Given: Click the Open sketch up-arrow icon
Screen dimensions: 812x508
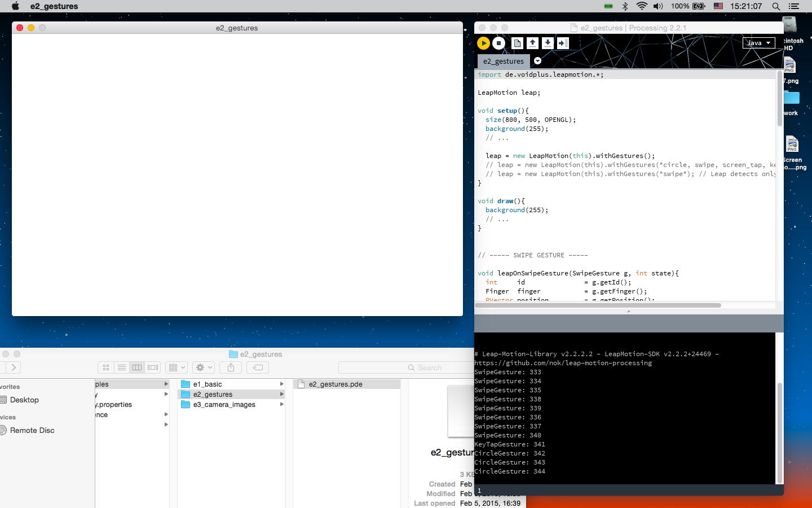Looking at the screenshot, I should [x=532, y=43].
